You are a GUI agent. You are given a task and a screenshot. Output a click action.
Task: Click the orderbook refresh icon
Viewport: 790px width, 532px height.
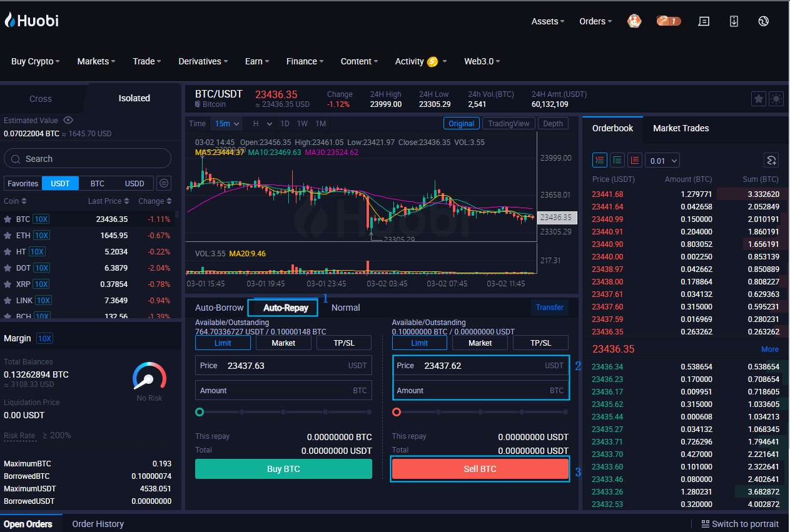coord(771,161)
